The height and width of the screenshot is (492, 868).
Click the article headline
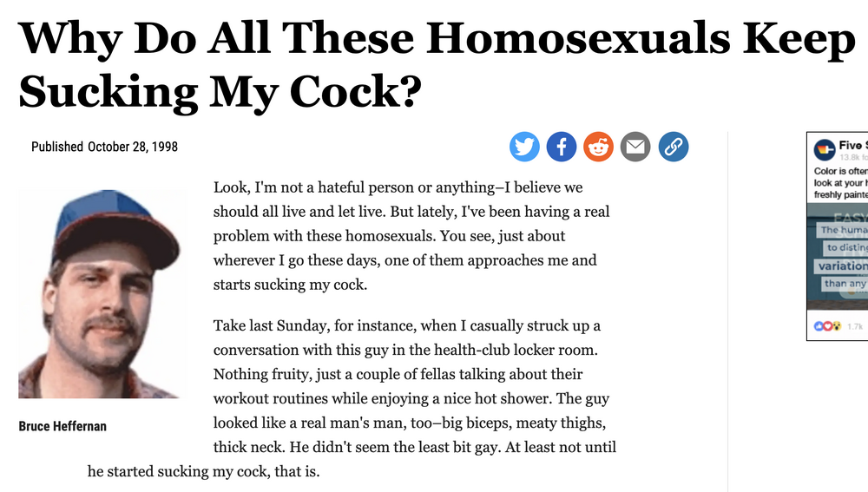(x=434, y=65)
